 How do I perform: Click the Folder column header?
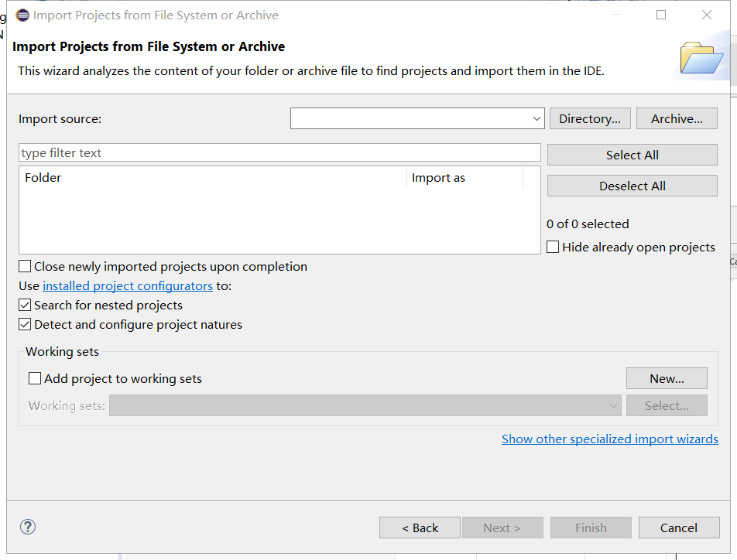pyautogui.click(x=43, y=178)
